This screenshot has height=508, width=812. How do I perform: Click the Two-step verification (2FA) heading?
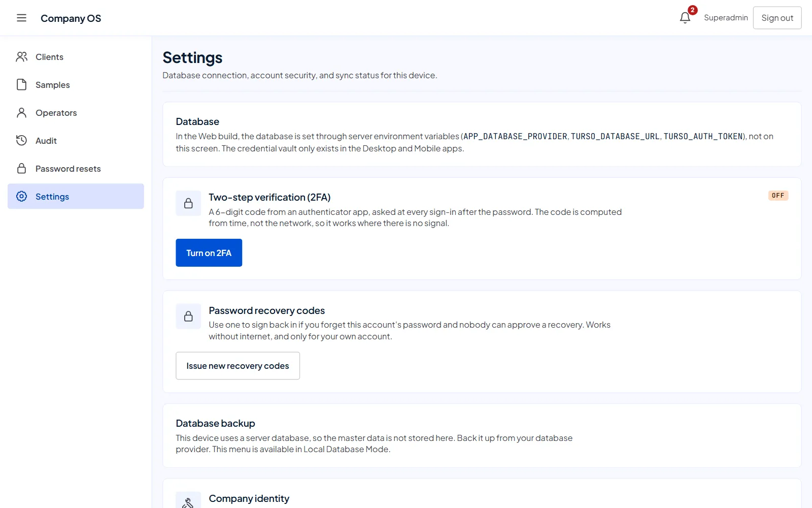(x=269, y=198)
